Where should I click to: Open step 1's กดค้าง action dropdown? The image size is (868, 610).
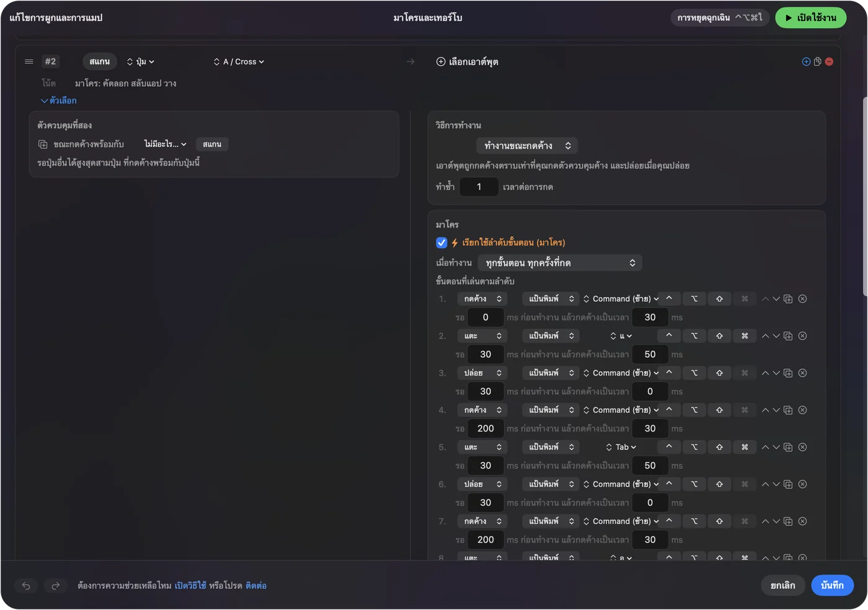coord(482,299)
